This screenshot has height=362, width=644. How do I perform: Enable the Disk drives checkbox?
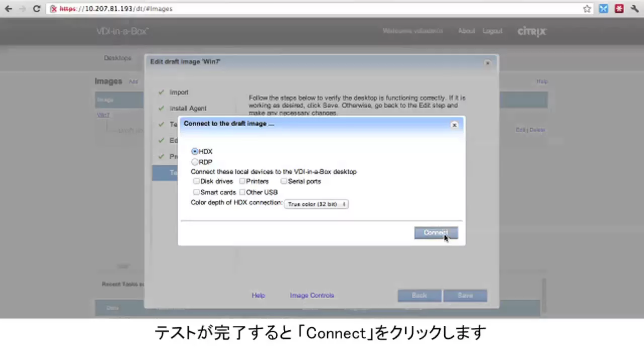point(196,181)
